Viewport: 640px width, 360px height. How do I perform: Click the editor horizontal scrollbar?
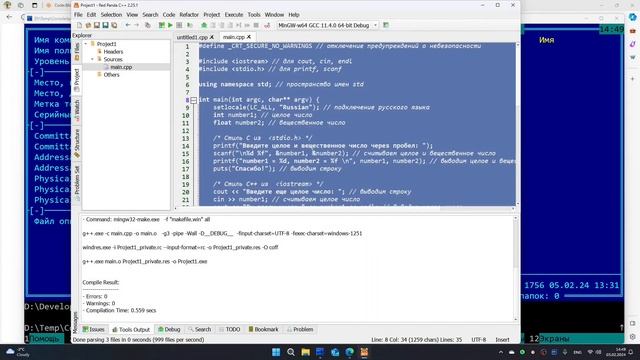click(344, 209)
